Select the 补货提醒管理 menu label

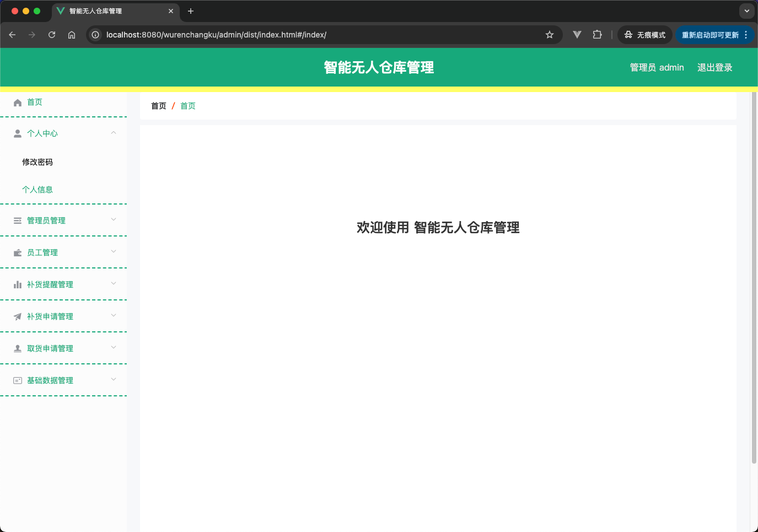[x=50, y=284]
